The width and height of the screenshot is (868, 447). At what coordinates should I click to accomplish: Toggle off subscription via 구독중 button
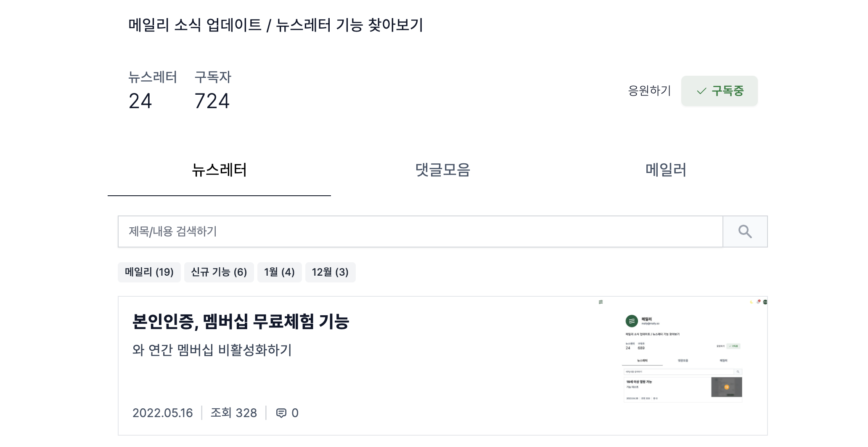click(719, 90)
